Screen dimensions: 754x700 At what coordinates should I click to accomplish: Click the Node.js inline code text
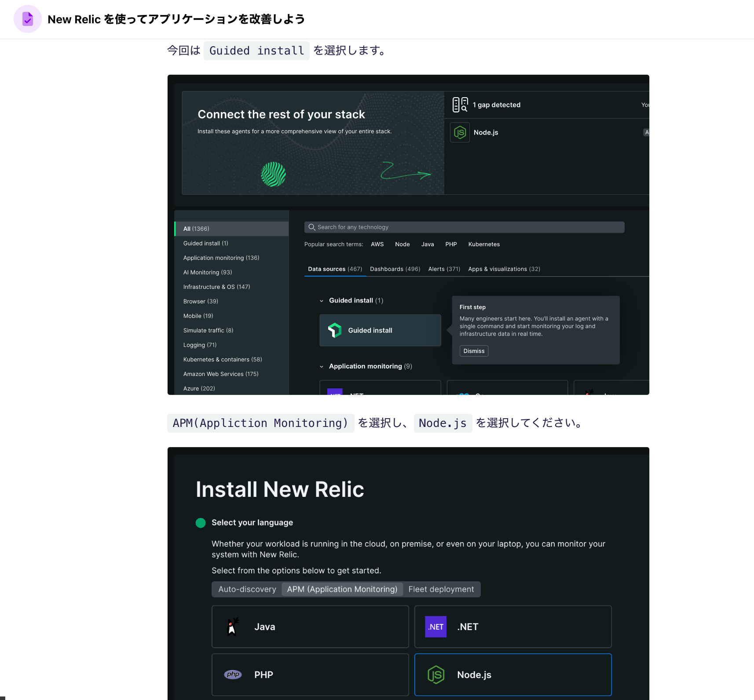[x=443, y=423]
